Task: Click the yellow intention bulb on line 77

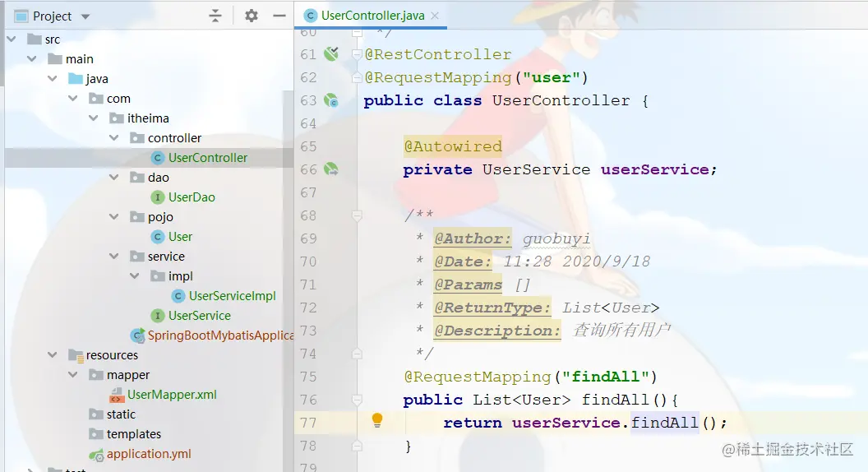Action: coord(377,420)
